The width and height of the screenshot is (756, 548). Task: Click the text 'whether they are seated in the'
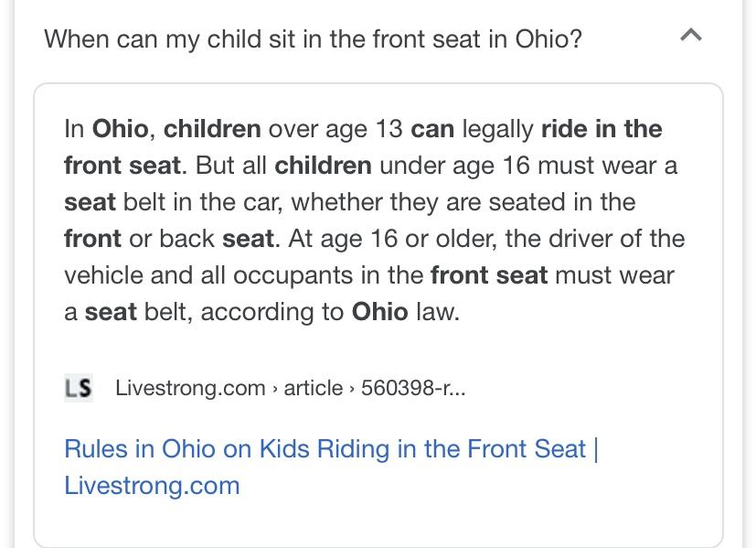click(463, 202)
